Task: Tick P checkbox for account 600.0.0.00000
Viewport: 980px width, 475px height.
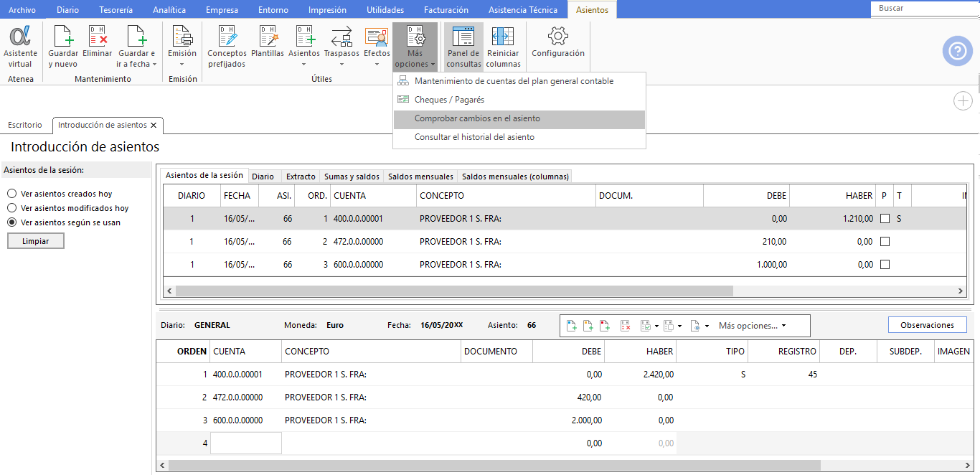Action: (885, 264)
